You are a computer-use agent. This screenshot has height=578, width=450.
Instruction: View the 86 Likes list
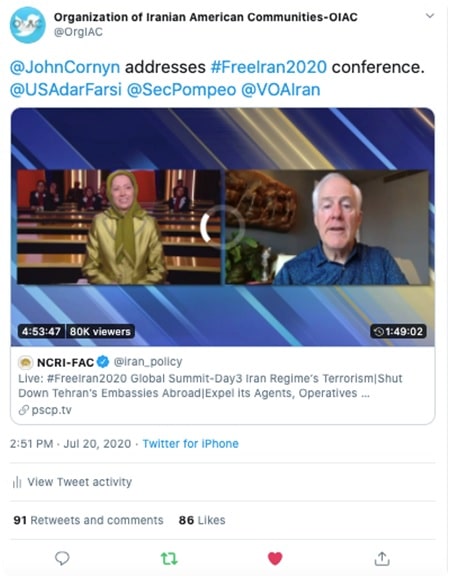pos(202,520)
